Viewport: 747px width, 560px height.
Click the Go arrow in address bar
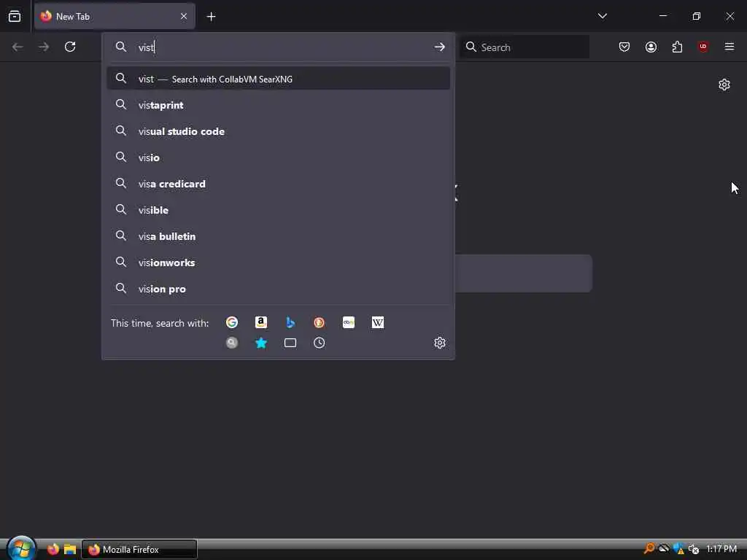click(x=440, y=47)
